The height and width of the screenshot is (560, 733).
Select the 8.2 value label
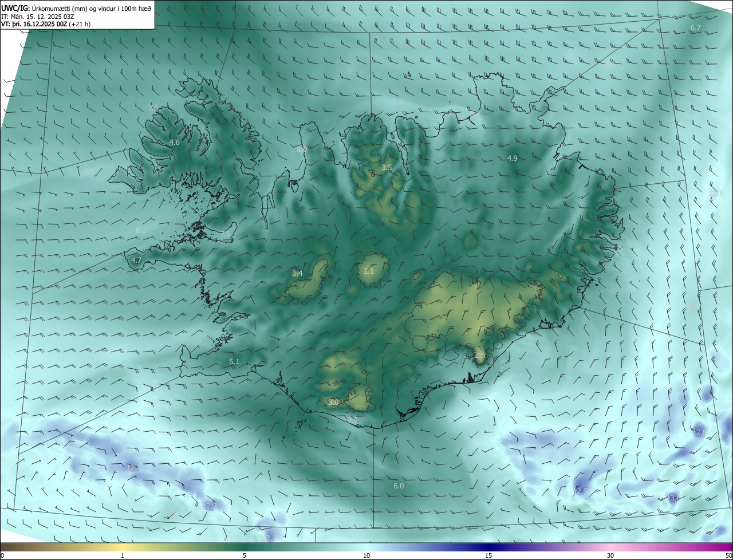[x=141, y=230]
